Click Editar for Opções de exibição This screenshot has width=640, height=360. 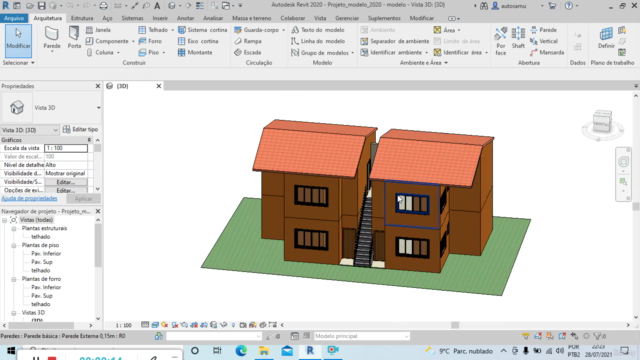[x=66, y=191]
